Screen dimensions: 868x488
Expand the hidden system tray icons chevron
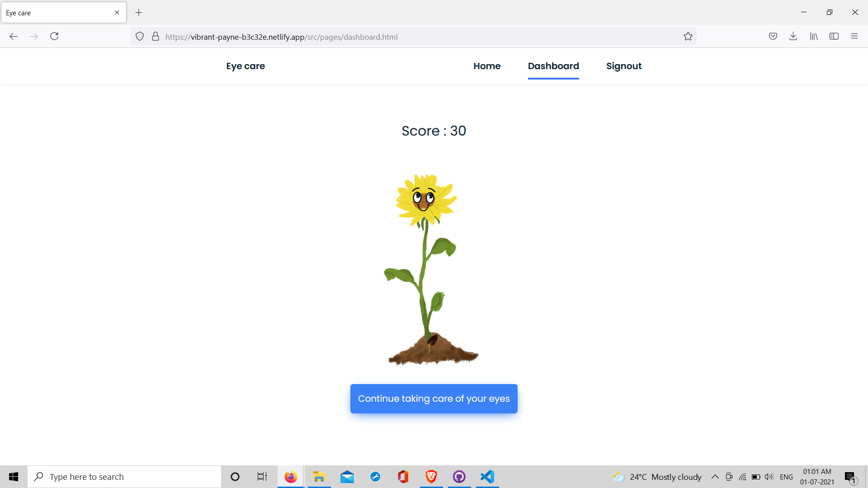(715, 477)
